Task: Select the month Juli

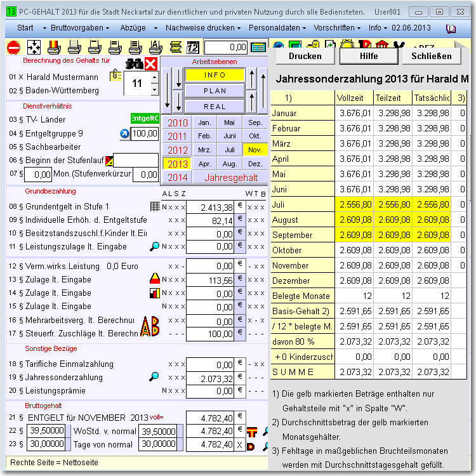Action: (230, 150)
